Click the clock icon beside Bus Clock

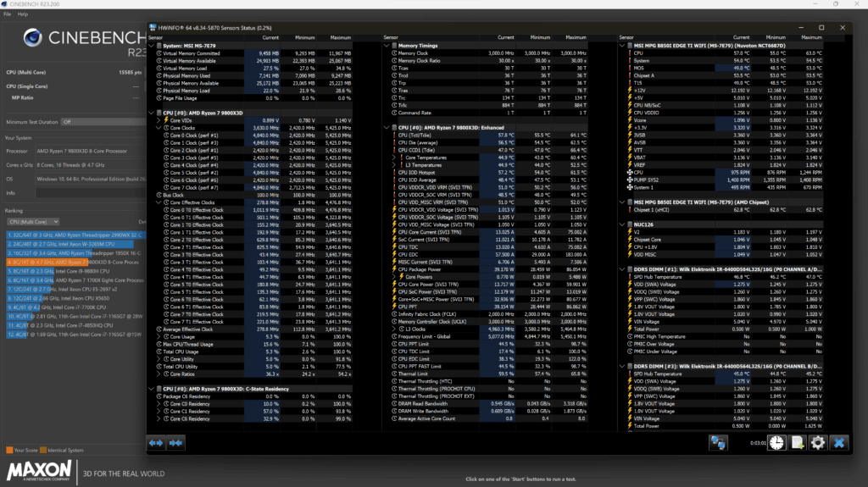(x=159, y=195)
